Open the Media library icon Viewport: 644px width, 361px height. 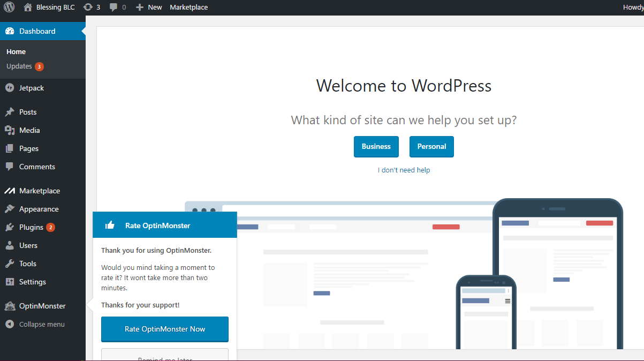10,130
